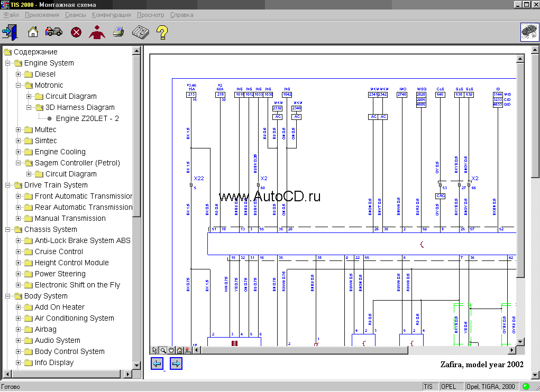Click diagram horizontal scroll left arrow
This screenshot has height=392, width=540.
[197, 350]
